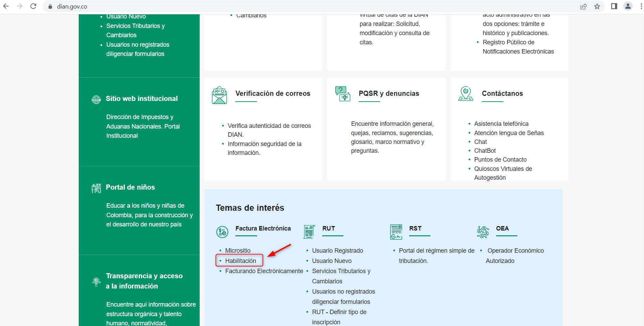Select Usuario Registrado under RUT

tap(337, 251)
